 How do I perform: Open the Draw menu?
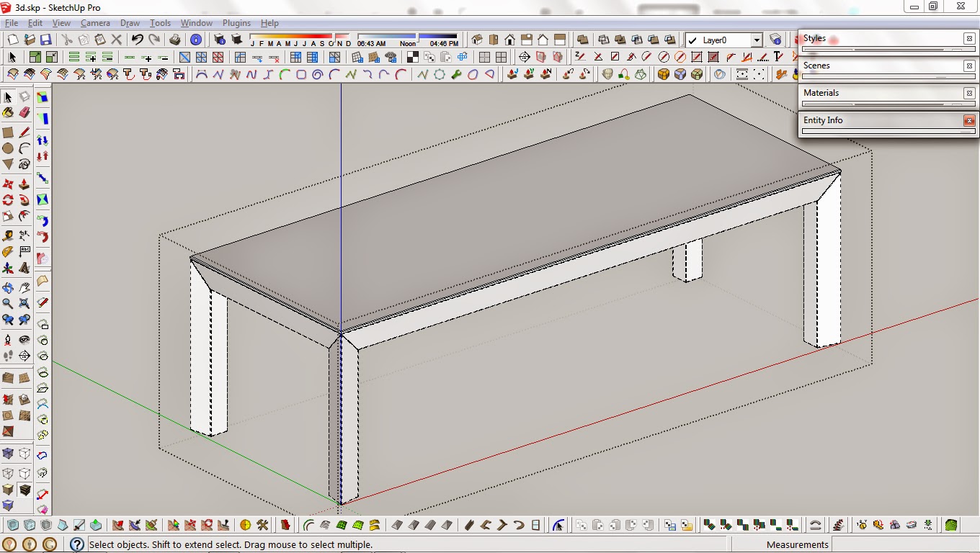[x=130, y=23]
